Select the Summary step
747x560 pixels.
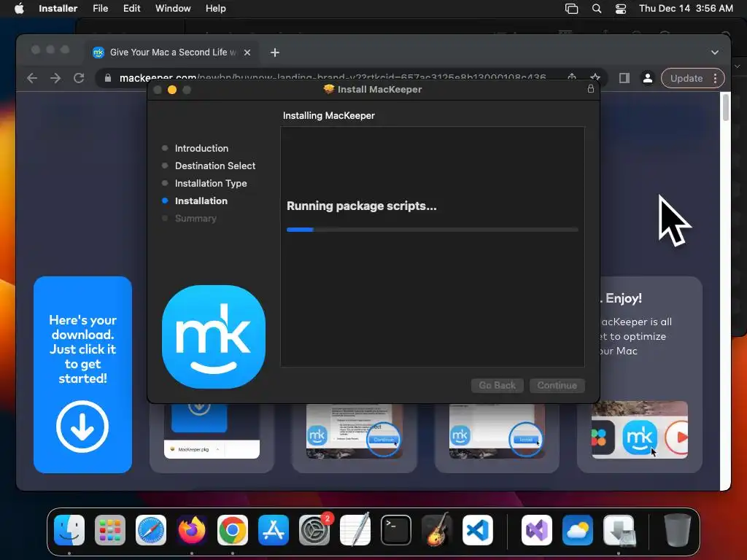pyautogui.click(x=196, y=219)
